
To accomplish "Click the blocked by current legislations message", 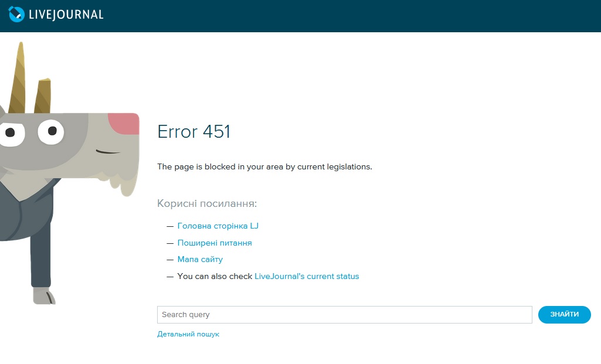I will point(264,166).
